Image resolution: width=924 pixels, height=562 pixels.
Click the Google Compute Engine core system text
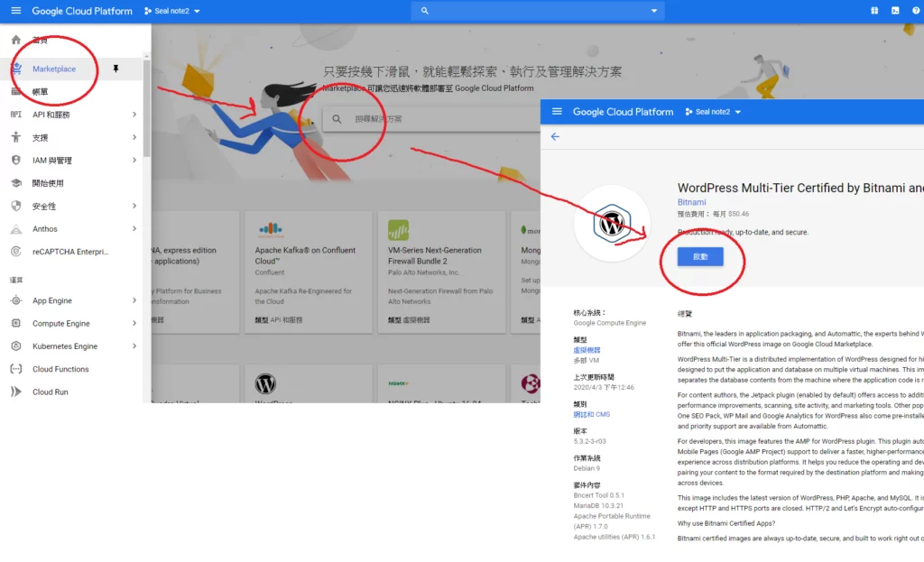coord(609,323)
